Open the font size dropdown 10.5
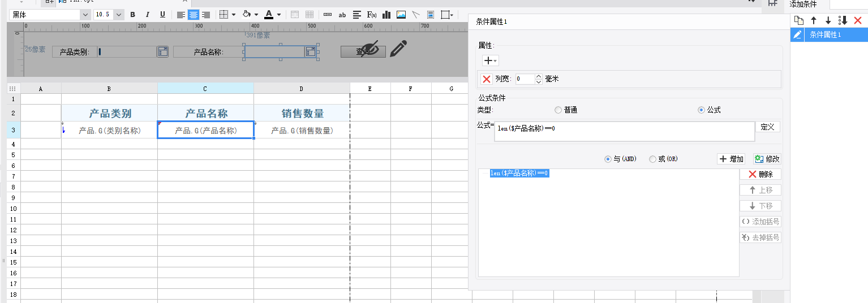Screen dimensions: 868x303 pyautogui.click(x=119, y=15)
